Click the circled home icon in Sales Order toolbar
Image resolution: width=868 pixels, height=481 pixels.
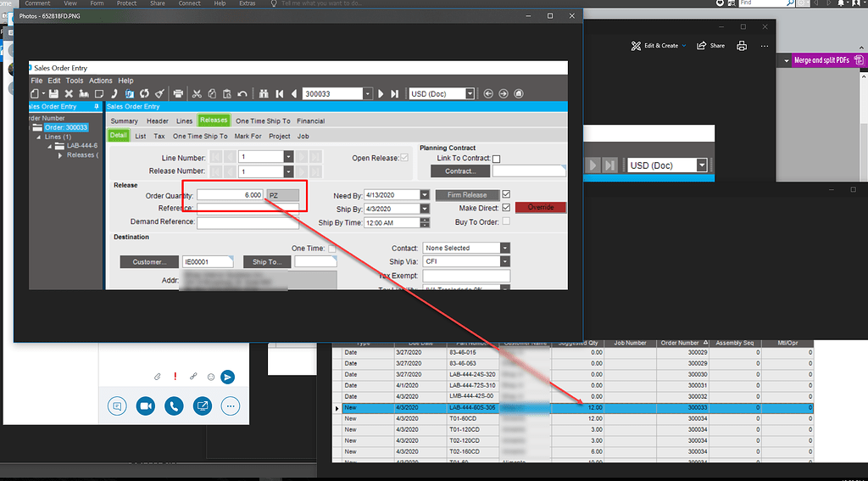tap(518, 93)
